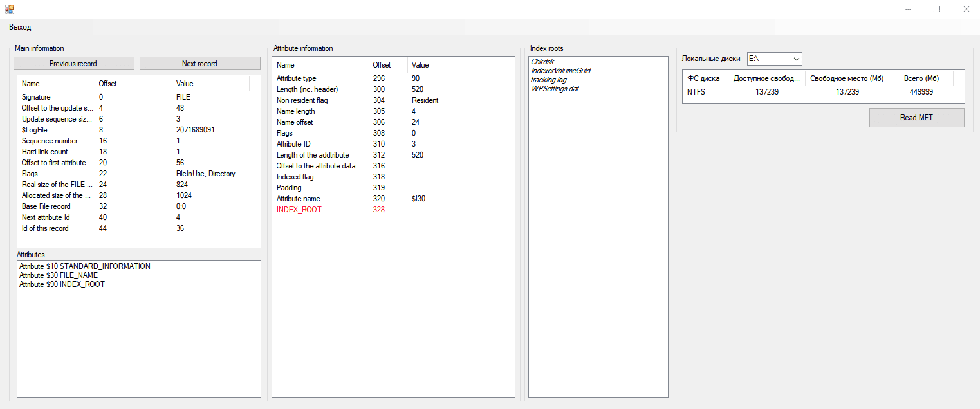
Task: Select the NTFS disk row
Action: (x=823, y=92)
